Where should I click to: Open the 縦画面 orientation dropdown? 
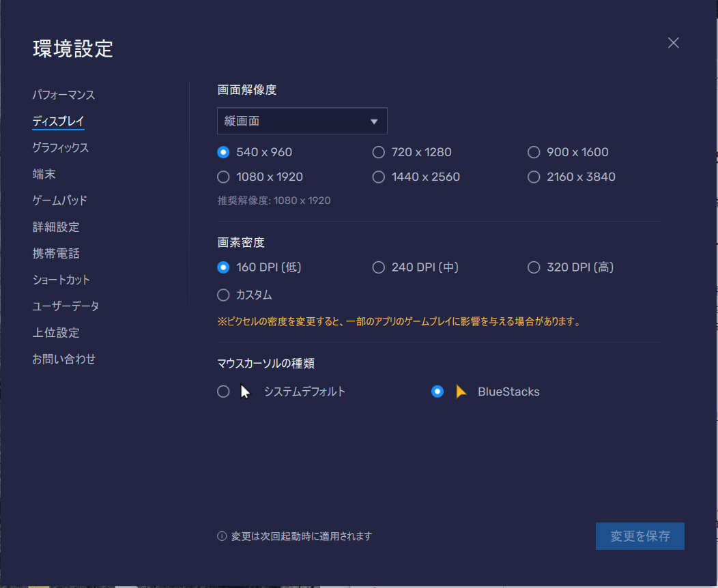302,121
